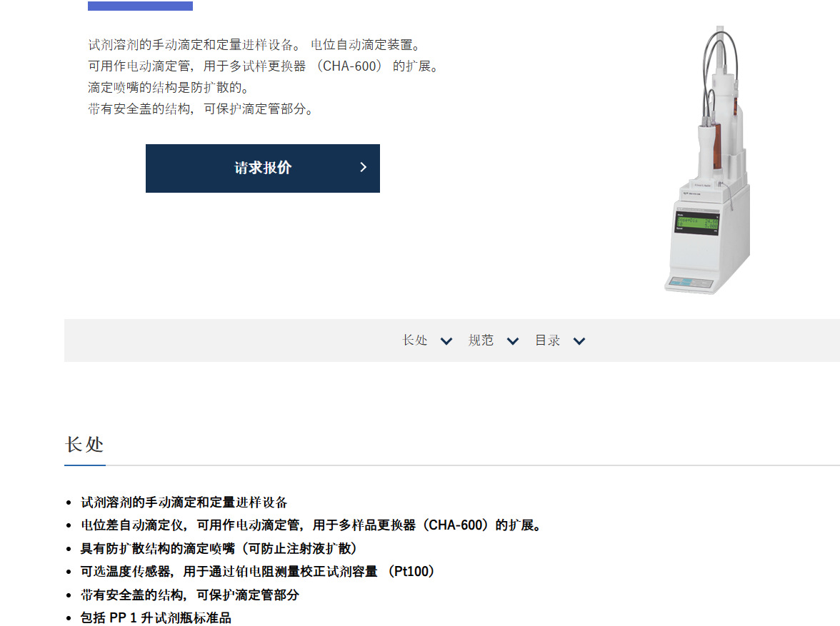The height and width of the screenshot is (626, 840).
Task: Select the bullet about Pt100 温度传感器
Action: click(x=257, y=571)
